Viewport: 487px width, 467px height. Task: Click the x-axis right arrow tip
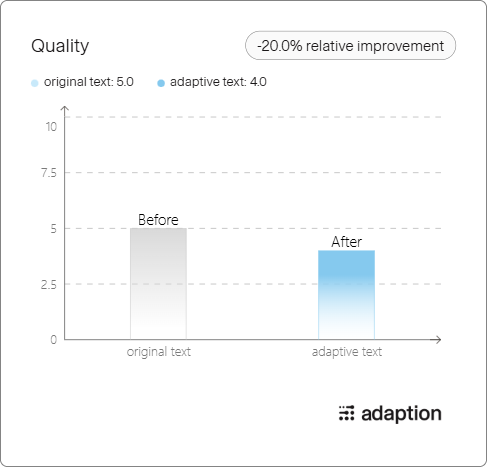tap(438, 339)
